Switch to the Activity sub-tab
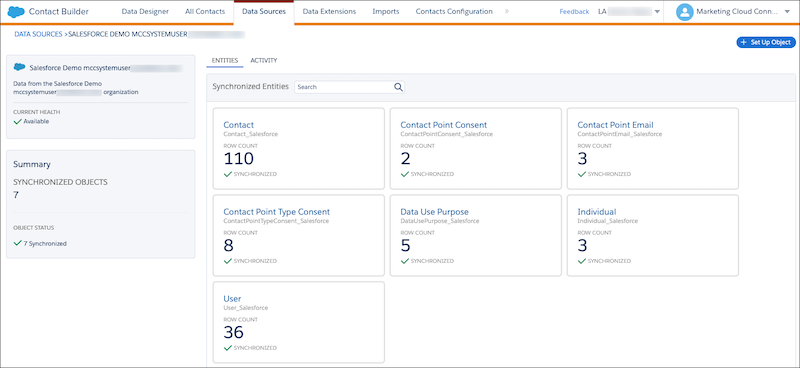Image resolution: width=800 pixels, height=368 pixels. (264, 60)
